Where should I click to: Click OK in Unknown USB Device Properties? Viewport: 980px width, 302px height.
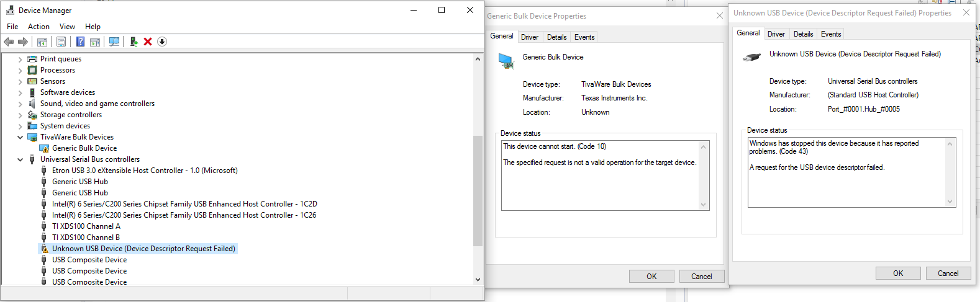898,273
